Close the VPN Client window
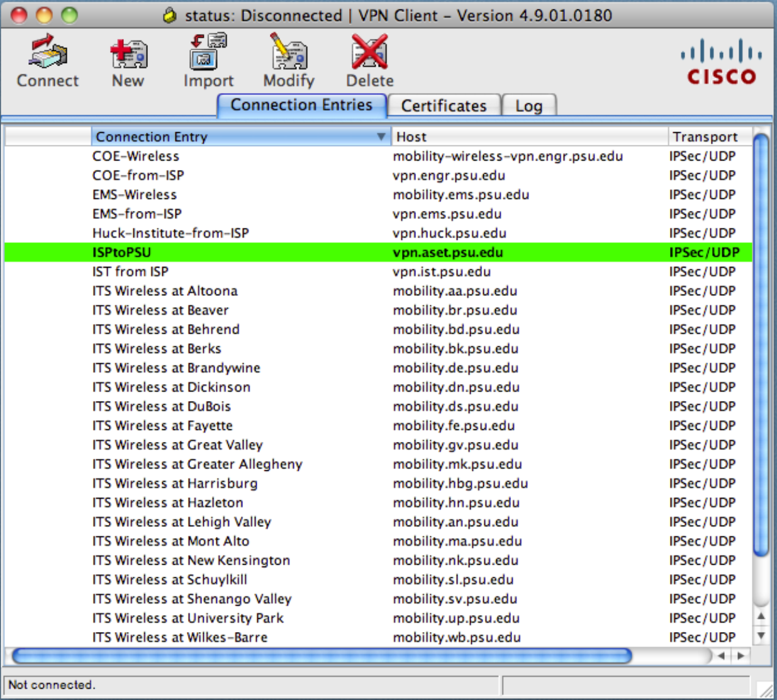This screenshot has height=700, width=777. coord(19,15)
